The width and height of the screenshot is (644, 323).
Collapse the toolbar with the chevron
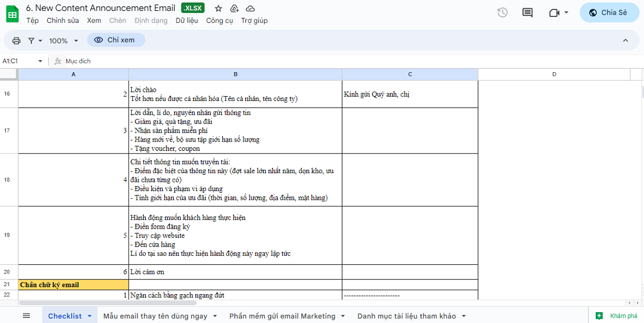626,40
